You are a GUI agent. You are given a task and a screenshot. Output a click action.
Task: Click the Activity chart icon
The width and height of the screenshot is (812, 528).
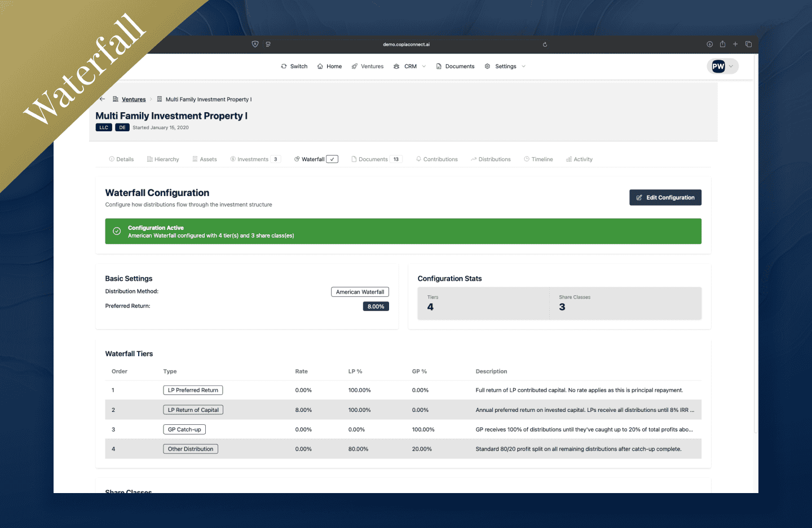[x=568, y=159]
